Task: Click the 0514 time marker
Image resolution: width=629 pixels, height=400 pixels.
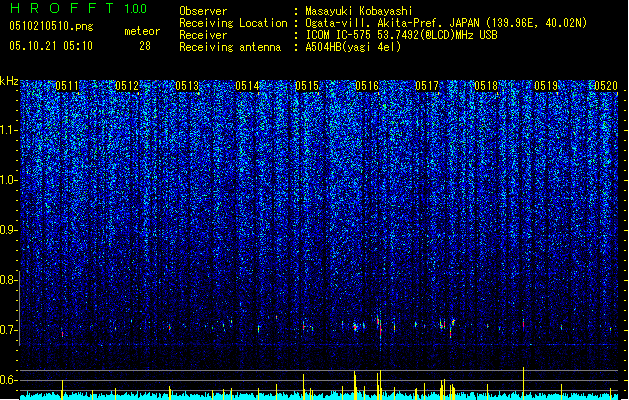Action: (x=247, y=86)
